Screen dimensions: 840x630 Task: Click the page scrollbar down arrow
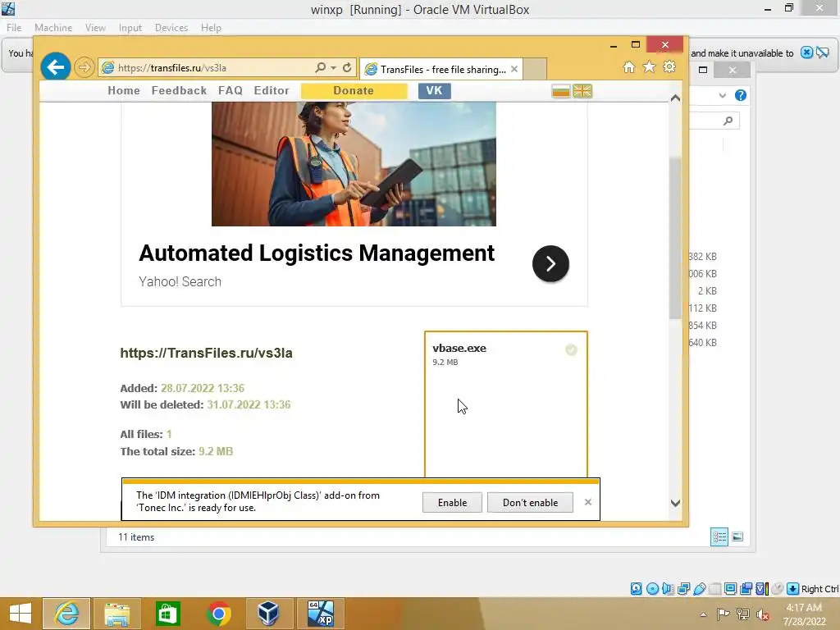(x=676, y=503)
